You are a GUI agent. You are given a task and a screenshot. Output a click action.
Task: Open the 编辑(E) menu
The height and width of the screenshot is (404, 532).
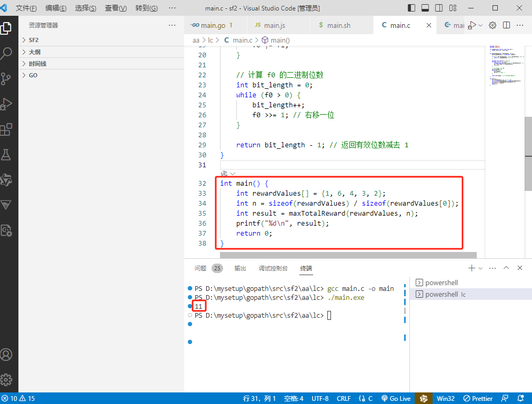click(56, 8)
